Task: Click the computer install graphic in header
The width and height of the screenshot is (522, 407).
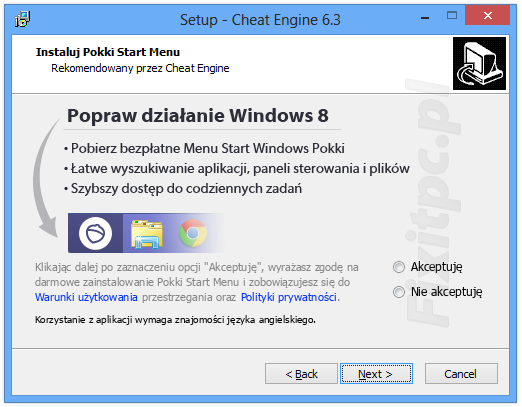Action: pos(479,63)
